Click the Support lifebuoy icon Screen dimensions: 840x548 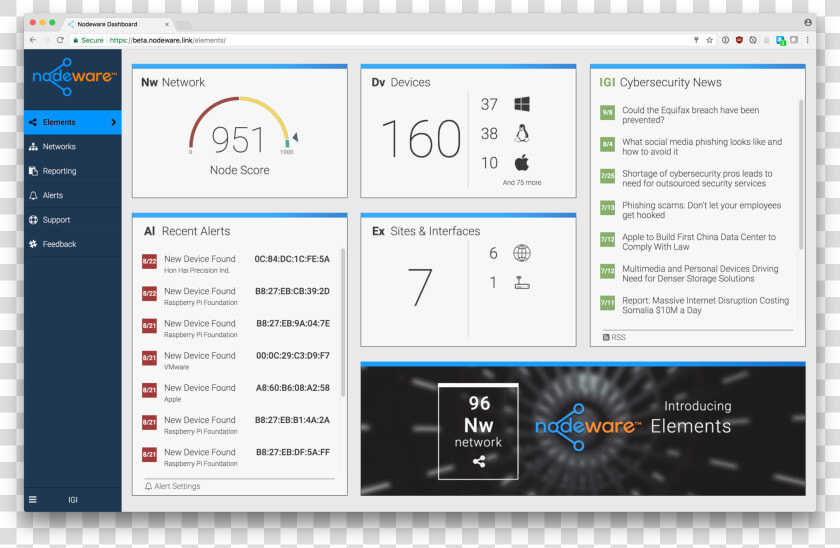click(33, 220)
